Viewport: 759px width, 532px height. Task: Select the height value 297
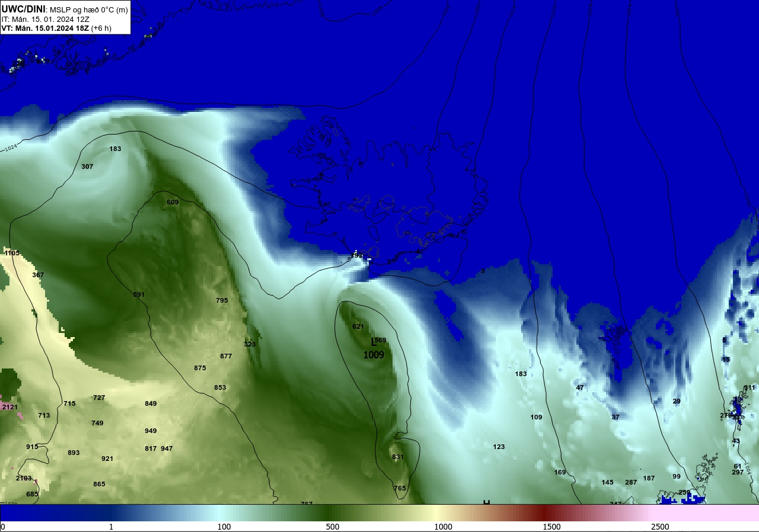(x=738, y=472)
